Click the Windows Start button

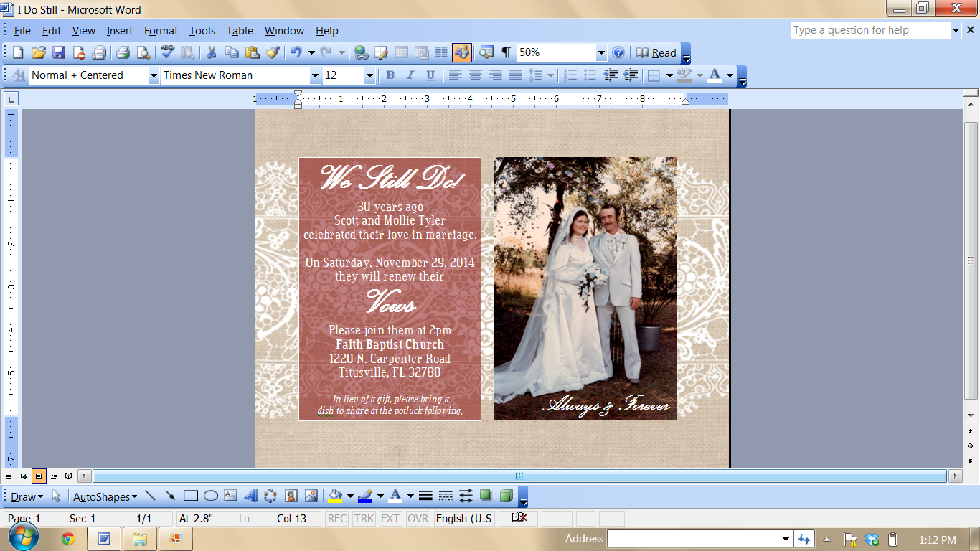coord(23,538)
